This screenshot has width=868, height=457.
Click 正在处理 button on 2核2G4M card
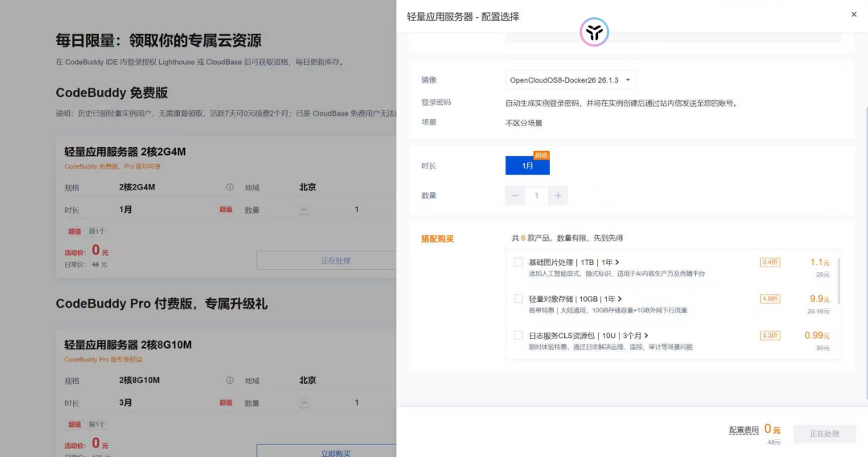coord(326,260)
